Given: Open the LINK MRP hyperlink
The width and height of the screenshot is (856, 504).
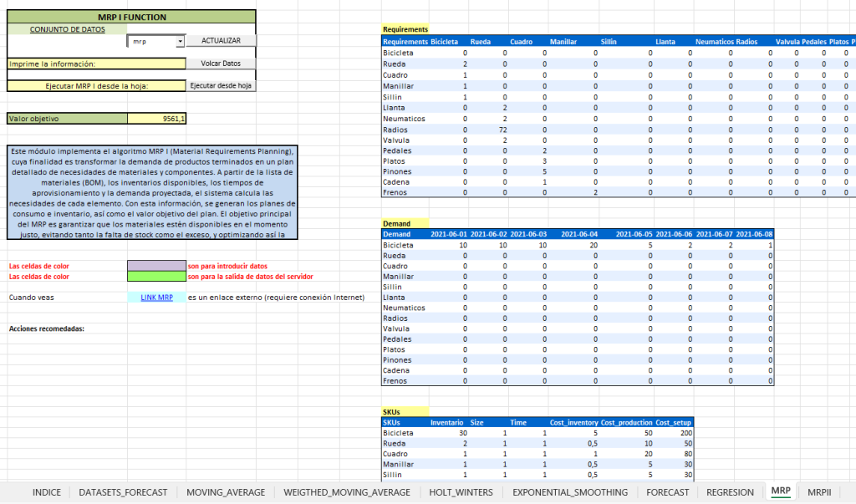Looking at the screenshot, I should point(156,297).
